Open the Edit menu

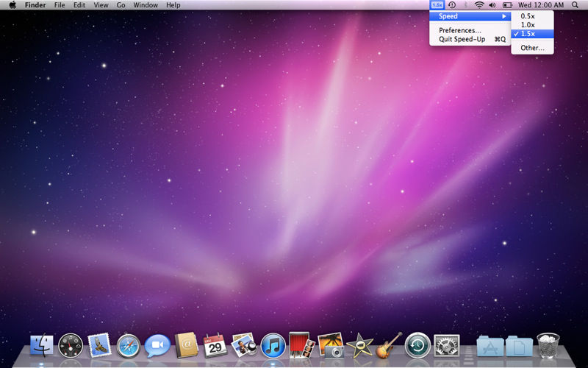(79, 5)
